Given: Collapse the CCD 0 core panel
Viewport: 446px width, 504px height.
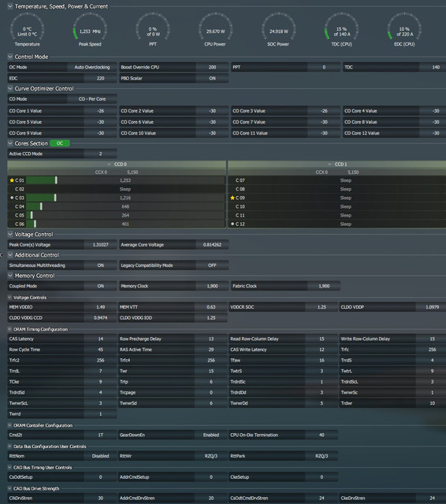Looking at the screenshot, I should pos(110,165).
